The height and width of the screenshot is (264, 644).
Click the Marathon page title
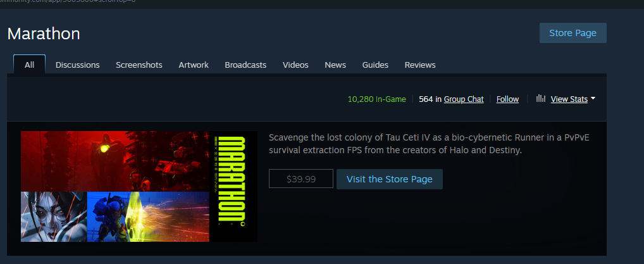44,34
